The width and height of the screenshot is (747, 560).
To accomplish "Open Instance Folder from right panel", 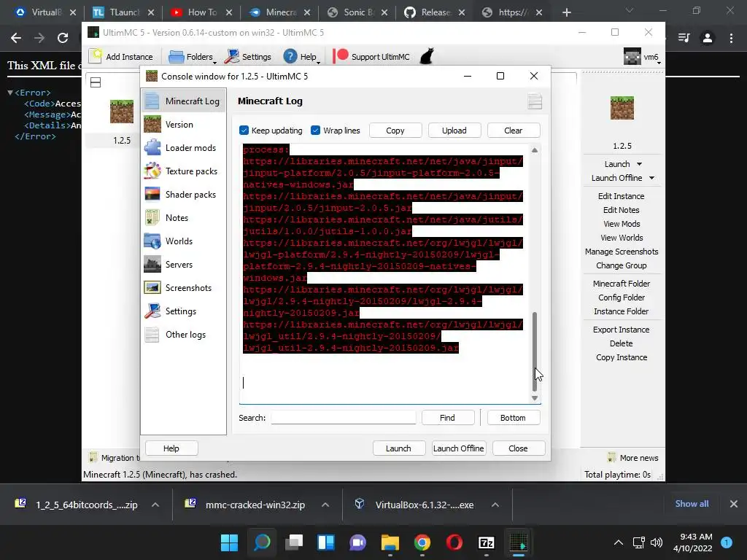I will [x=622, y=311].
